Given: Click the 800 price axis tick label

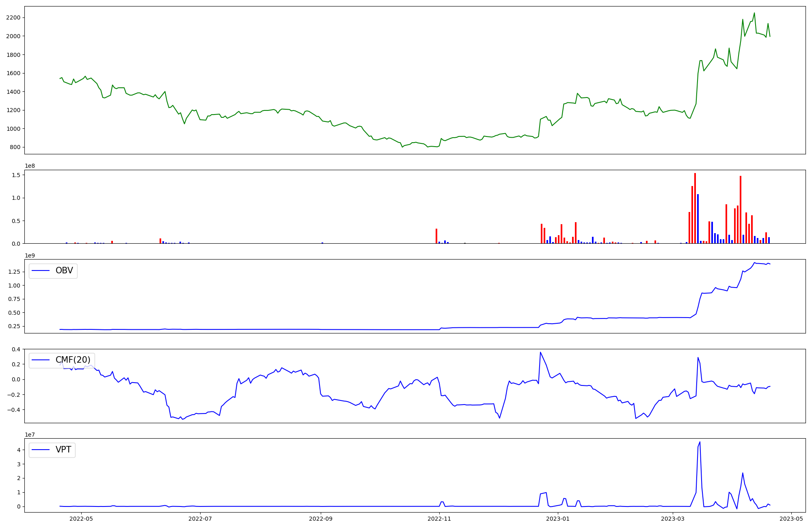Looking at the screenshot, I should (x=15, y=147).
